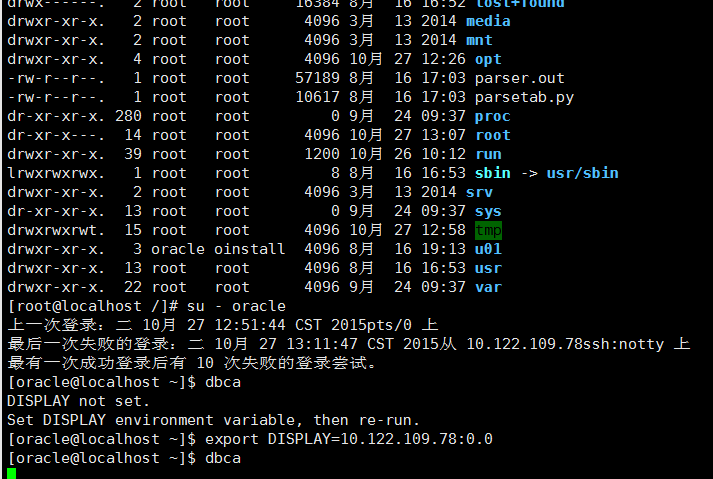Click the mnt directory name
Image resolution: width=713 pixels, height=479 pixels.
pyautogui.click(x=479, y=40)
